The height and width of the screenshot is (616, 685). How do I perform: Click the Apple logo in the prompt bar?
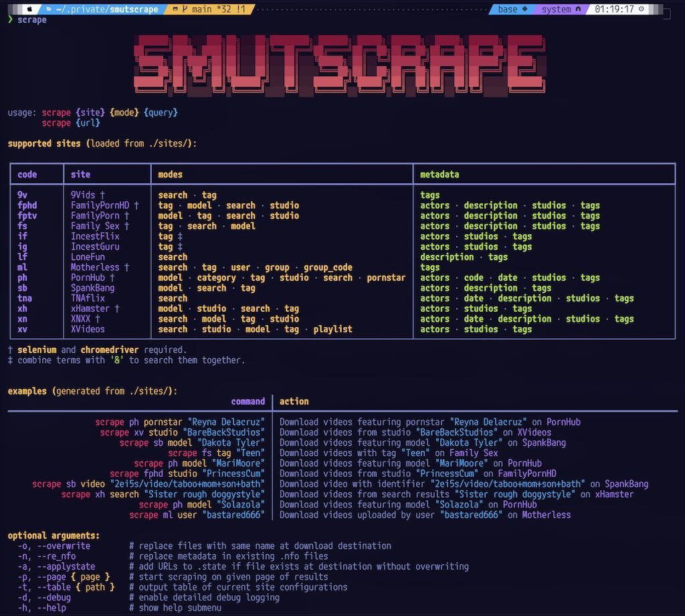29,9
